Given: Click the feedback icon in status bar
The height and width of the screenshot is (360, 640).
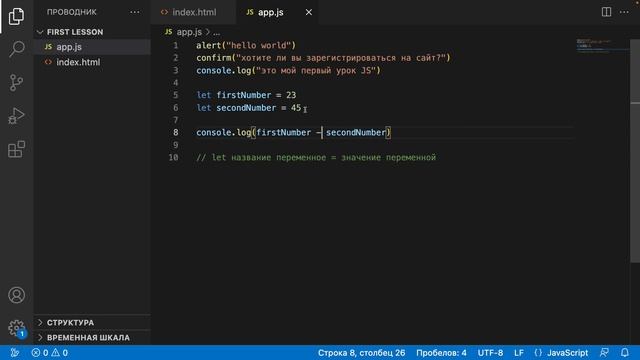Looking at the screenshot, I should (604, 353).
